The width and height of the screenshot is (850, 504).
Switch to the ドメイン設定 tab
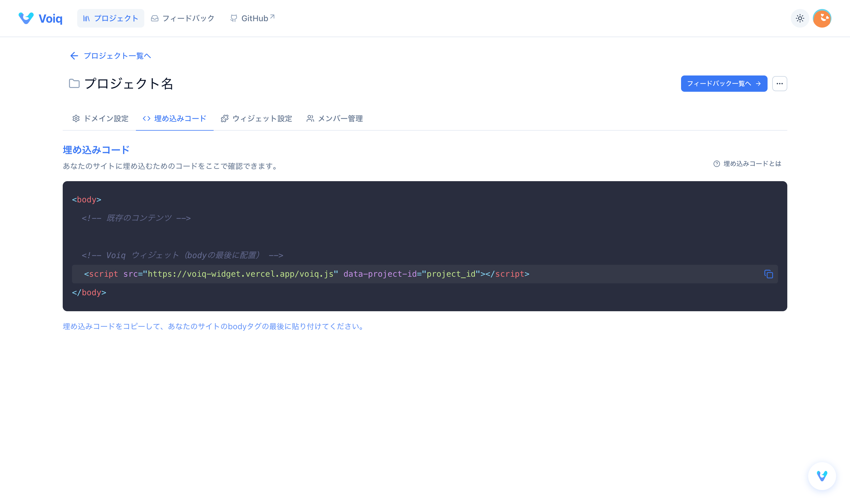(100, 118)
